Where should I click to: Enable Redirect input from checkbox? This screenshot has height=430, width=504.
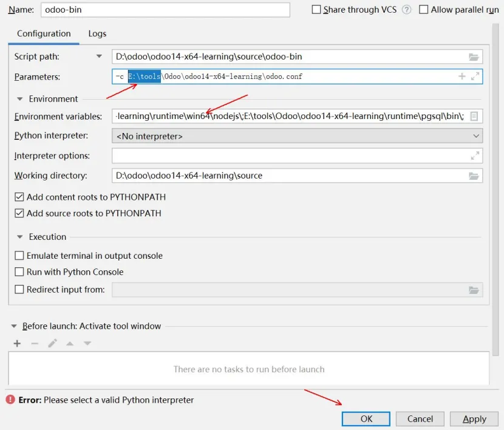(19, 289)
